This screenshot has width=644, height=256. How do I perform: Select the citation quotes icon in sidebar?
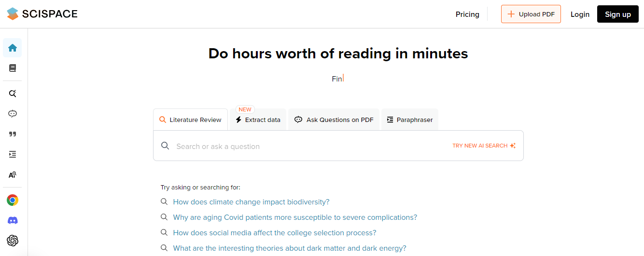(x=13, y=134)
